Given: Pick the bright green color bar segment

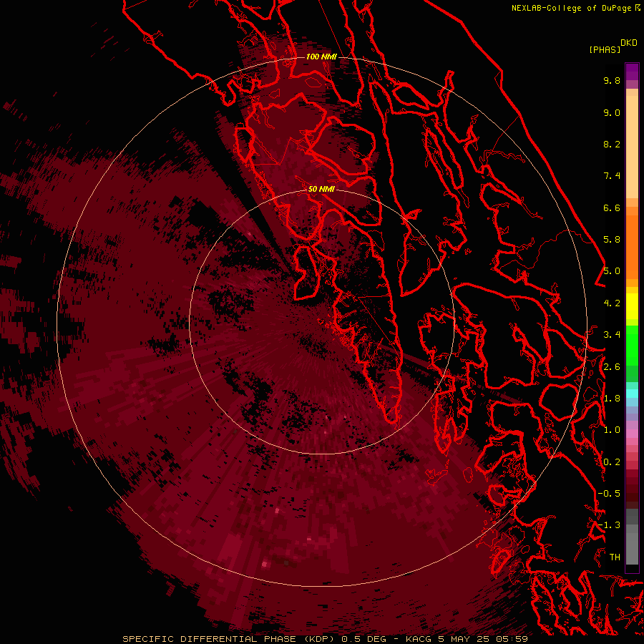Looking at the screenshot, I should tap(632, 345).
